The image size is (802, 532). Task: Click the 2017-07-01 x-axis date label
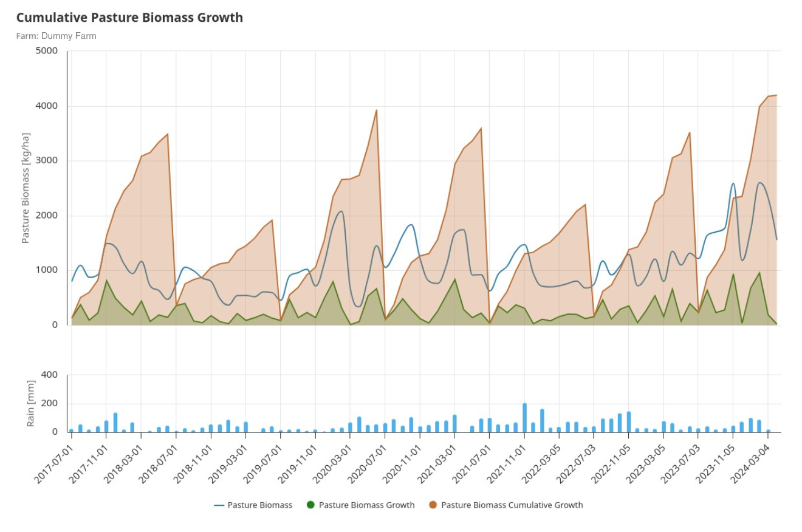coord(55,461)
